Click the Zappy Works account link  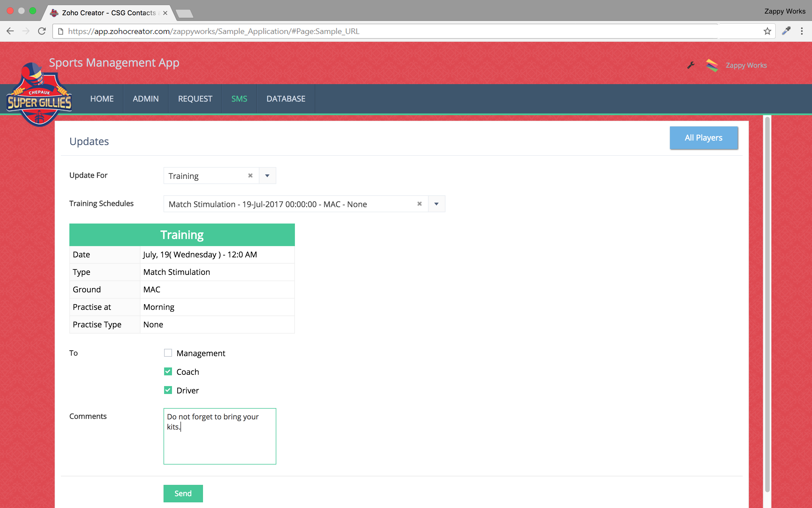coord(746,65)
